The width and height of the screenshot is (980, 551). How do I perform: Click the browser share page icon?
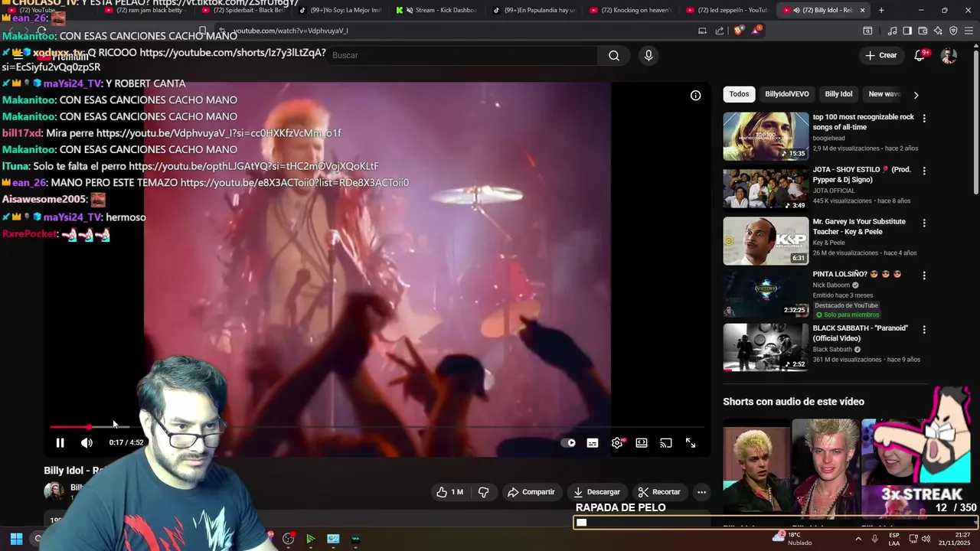720,31
